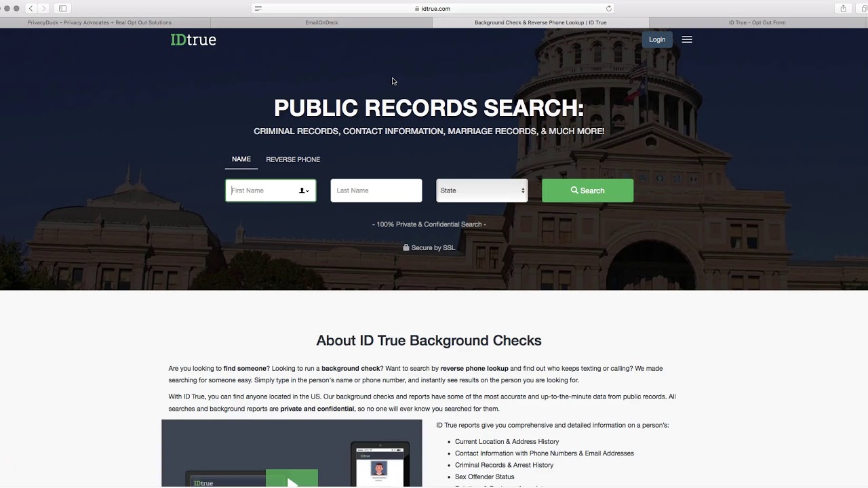Click the Last Name input field
This screenshot has width=868, height=488.
pyautogui.click(x=376, y=190)
